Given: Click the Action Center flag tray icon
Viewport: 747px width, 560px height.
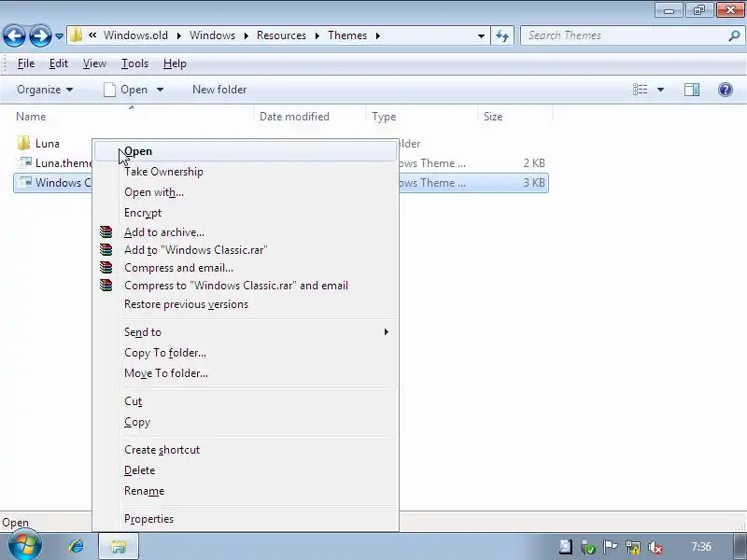Looking at the screenshot, I should [611, 547].
